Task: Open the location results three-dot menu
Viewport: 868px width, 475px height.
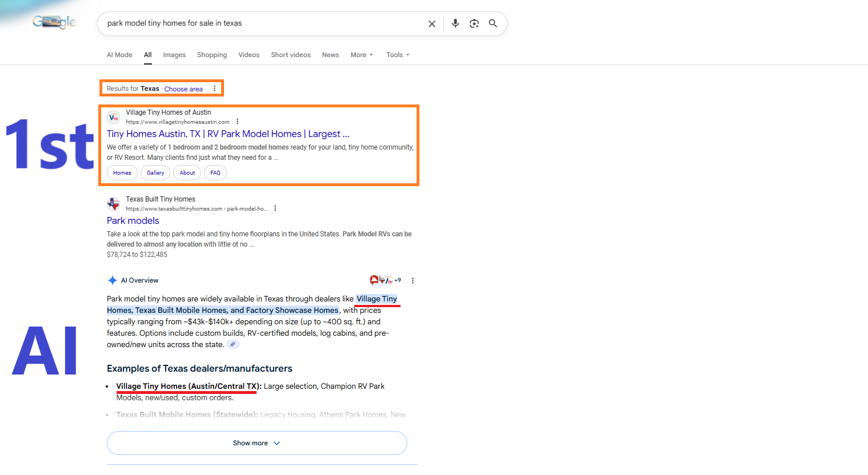Action: (214, 88)
